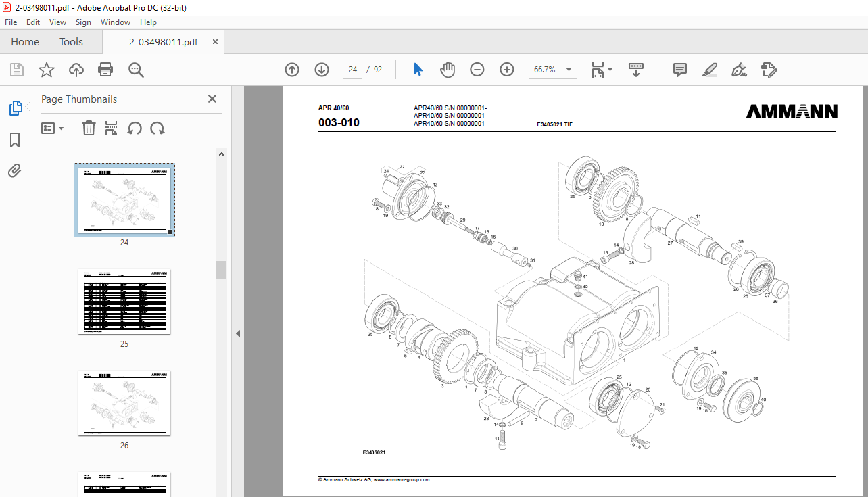Open the View menu
The image size is (868, 497).
(58, 22)
